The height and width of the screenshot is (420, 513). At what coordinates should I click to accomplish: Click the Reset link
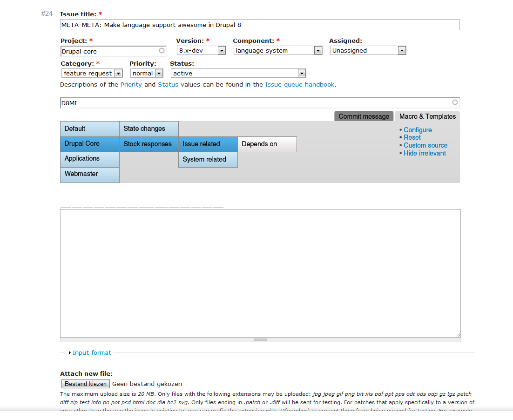point(412,137)
